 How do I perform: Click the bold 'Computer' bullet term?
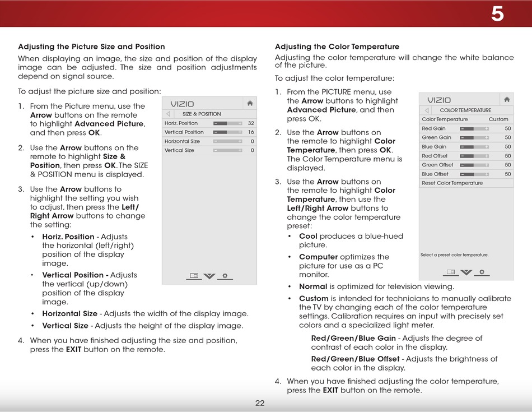pyautogui.click(x=318, y=257)
